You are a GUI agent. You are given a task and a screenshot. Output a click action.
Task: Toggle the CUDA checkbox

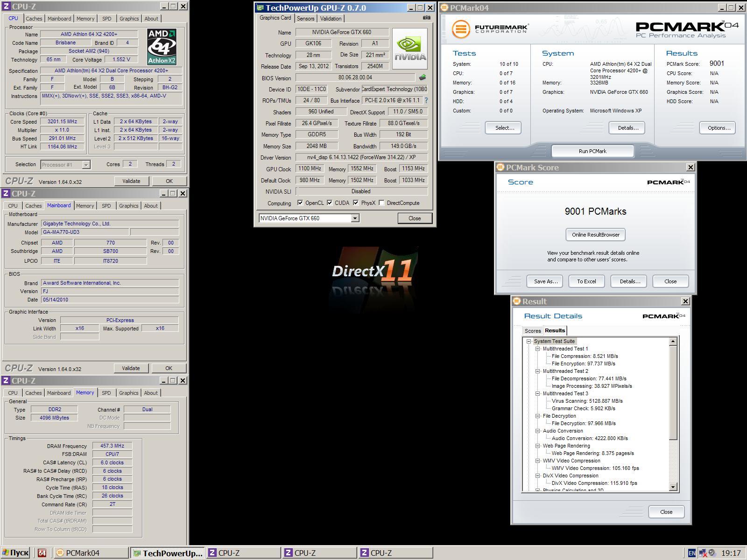330,203
